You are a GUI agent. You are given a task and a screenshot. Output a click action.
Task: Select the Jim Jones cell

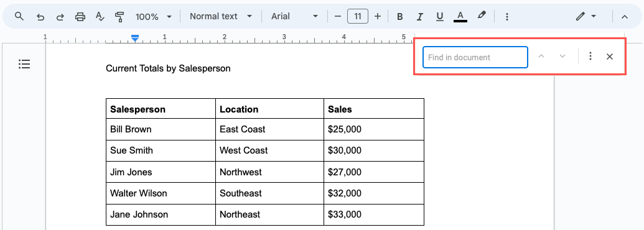point(161,172)
